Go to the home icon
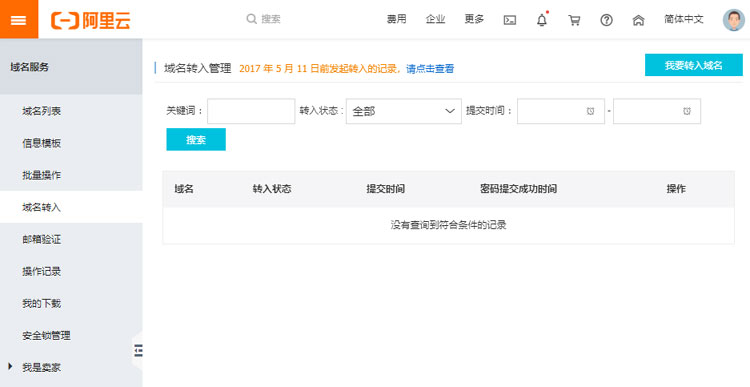 pyautogui.click(x=638, y=20)
